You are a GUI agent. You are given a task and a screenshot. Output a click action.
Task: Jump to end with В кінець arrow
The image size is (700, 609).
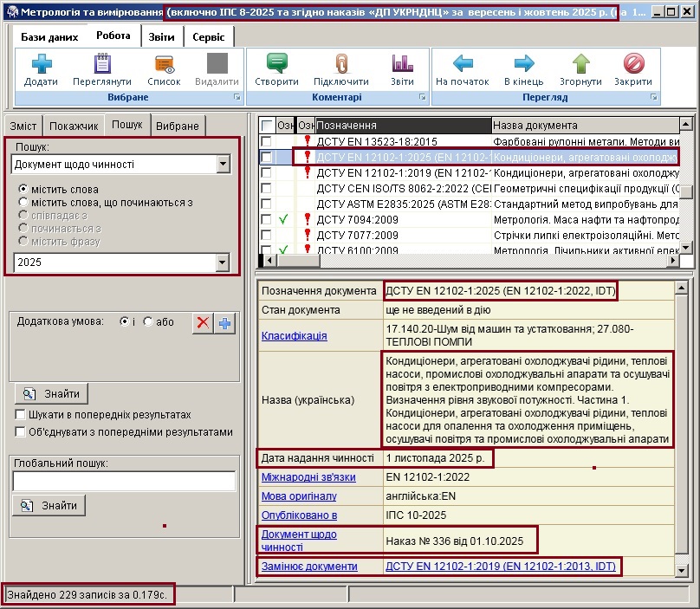[x=523, y=64]
